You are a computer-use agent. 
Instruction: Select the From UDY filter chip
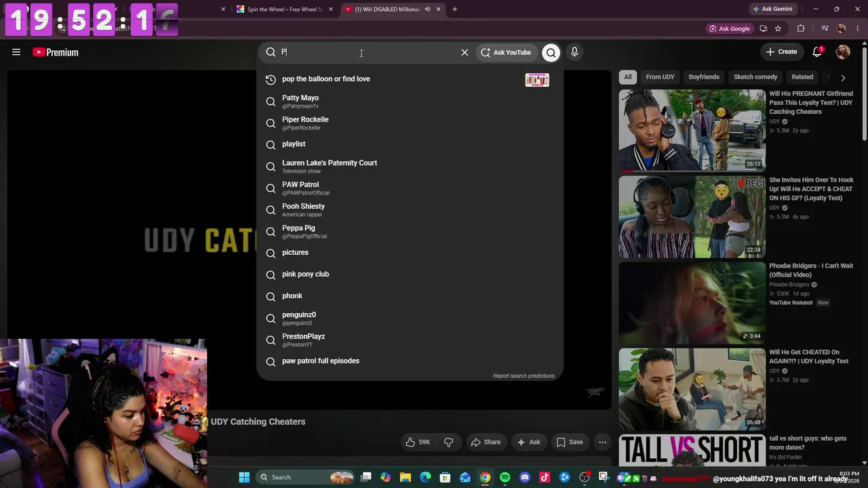(660, 77)
